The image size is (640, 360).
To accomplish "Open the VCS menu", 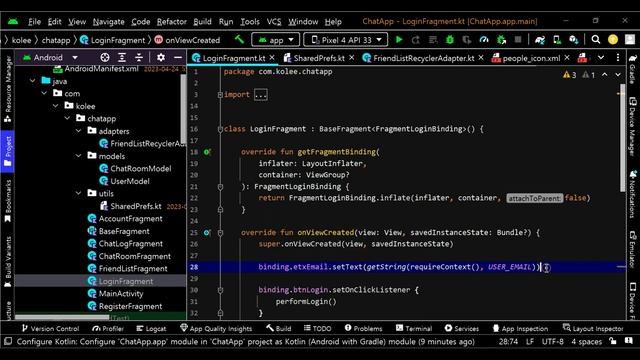I will coord(274,22).
